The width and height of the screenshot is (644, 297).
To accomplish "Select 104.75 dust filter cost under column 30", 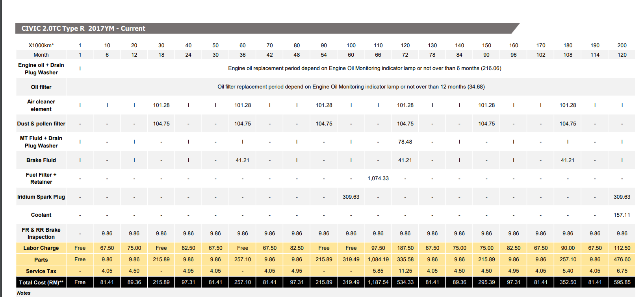I will click(161, 124).
